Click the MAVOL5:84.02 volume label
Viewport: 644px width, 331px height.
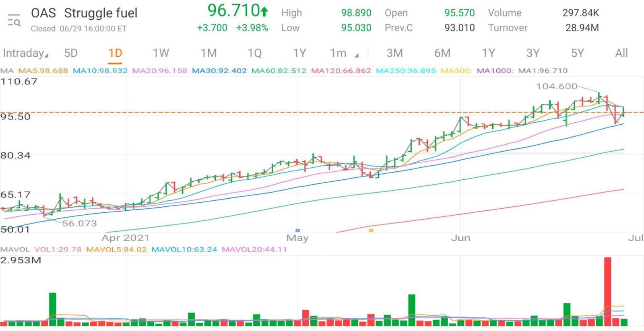click(x=116, y=249)
